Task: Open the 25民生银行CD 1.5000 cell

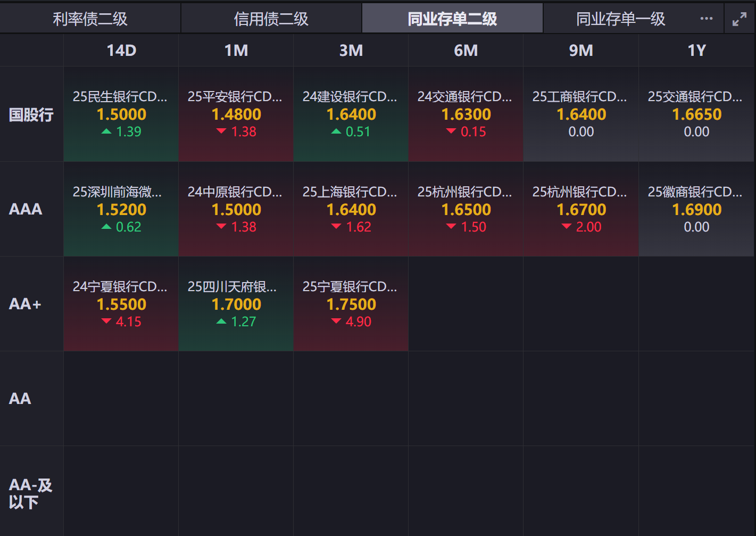Action: [x=121, y=114]
